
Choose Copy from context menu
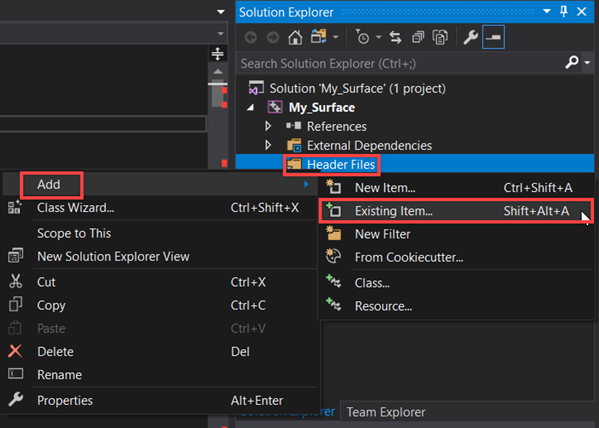coord(159,305)
